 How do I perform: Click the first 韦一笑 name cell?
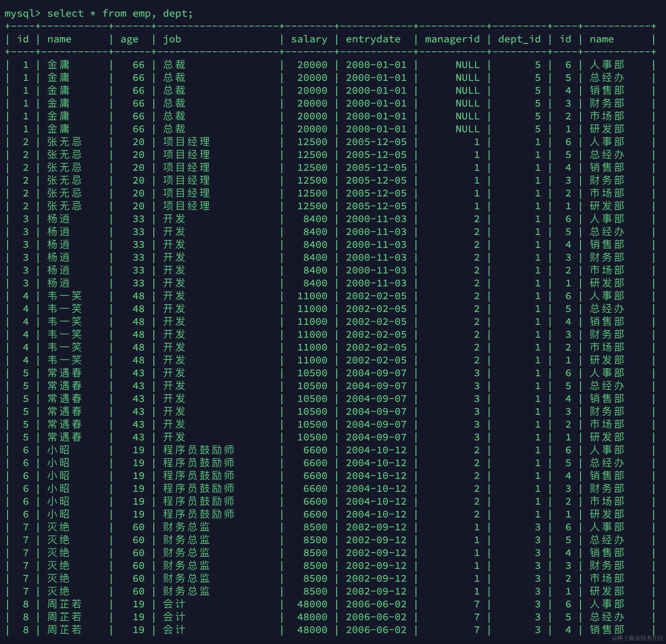64,296
